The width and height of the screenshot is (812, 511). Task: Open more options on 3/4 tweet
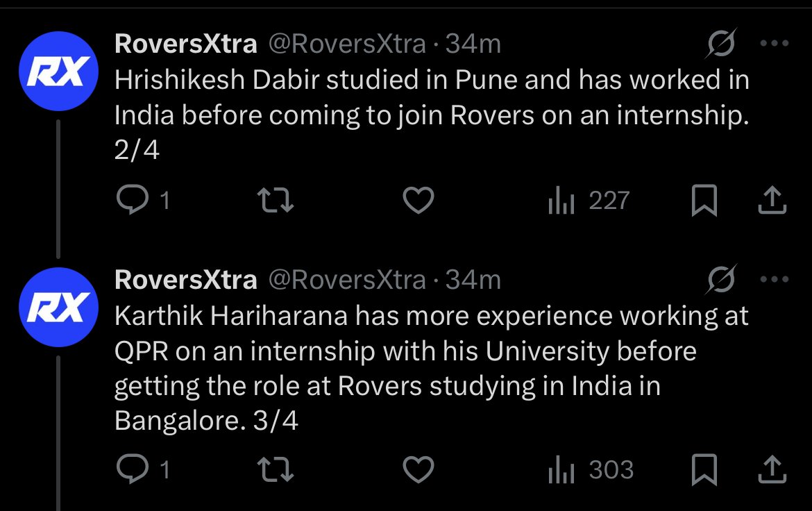point(775,280)
